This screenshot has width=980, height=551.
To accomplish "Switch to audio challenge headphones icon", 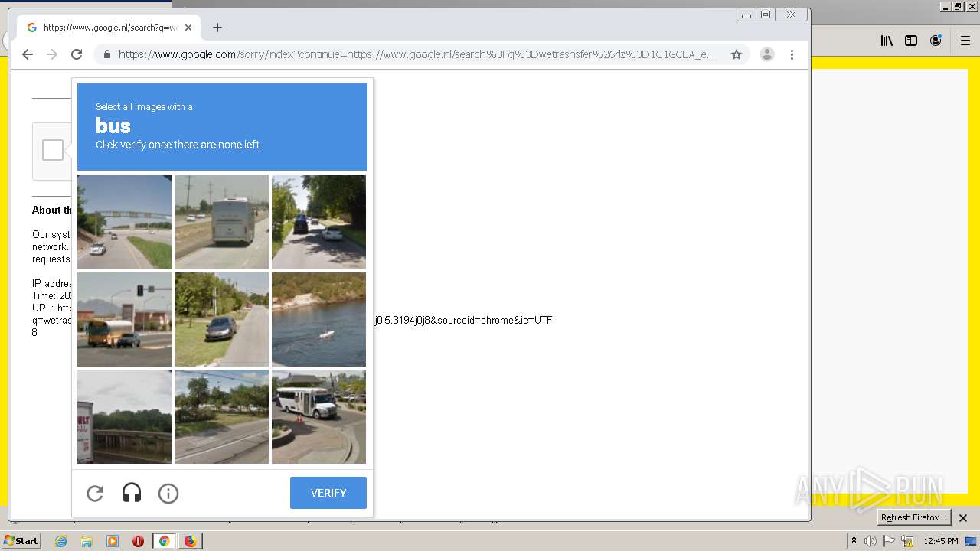I will 132,494.
